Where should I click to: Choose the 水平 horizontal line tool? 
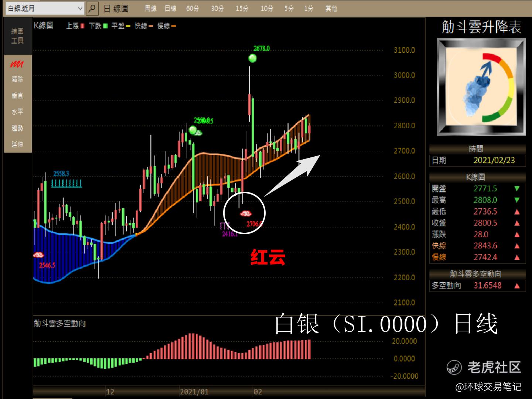point(17,112)
